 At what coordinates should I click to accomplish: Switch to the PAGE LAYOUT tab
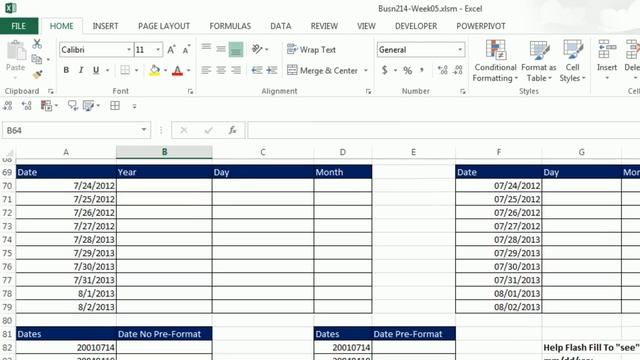[x=164, y=26]
